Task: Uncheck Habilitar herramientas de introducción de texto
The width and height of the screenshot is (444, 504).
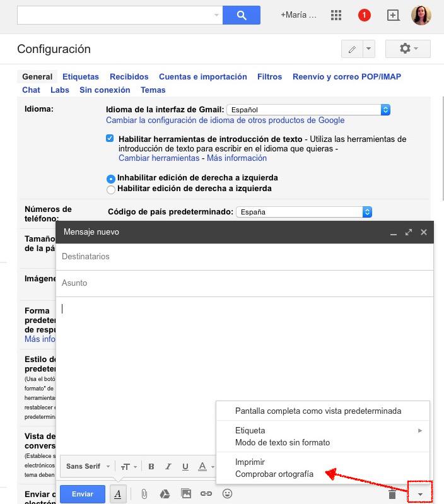Action: [110, 139]
